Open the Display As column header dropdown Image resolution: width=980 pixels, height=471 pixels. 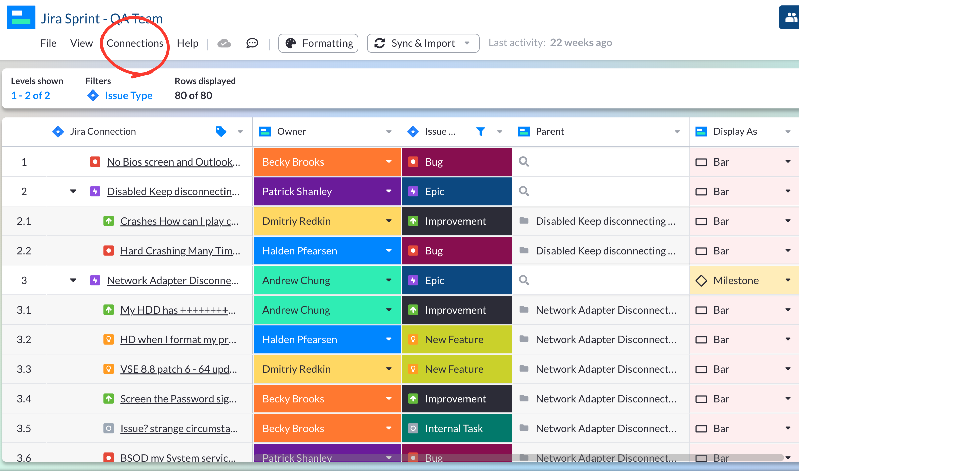point(788,132)
